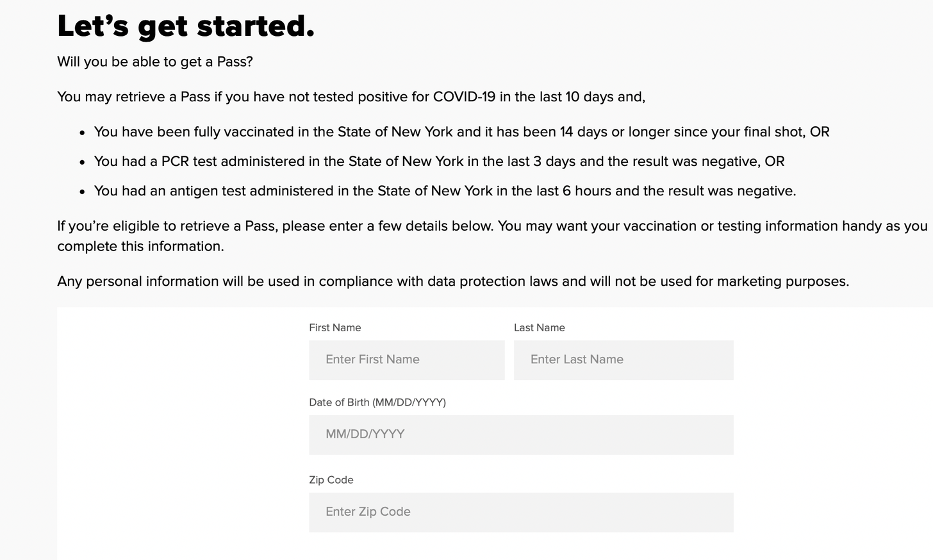Click the Enter First Name input field
This screenshot has height=560, width=933.
[406, 360]
